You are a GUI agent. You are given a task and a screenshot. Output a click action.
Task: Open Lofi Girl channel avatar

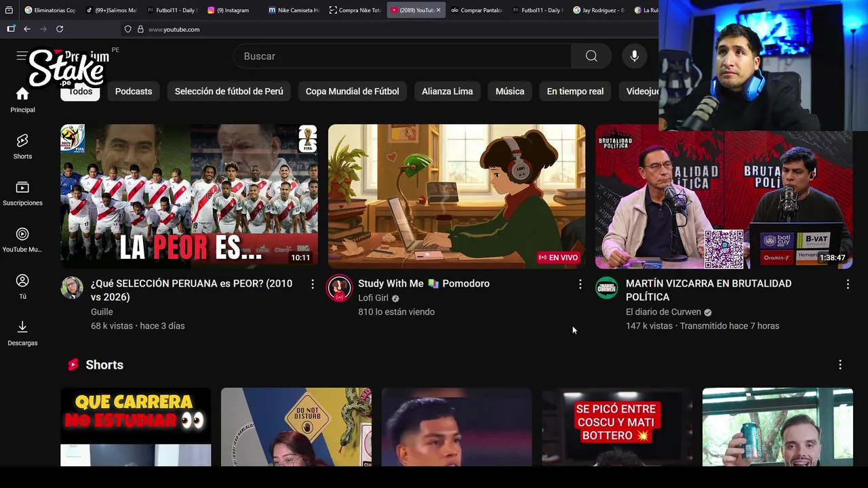point(339,288)
